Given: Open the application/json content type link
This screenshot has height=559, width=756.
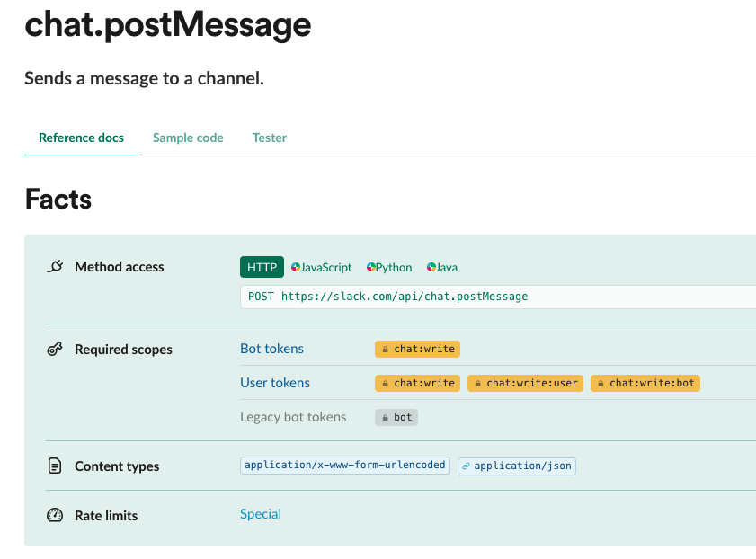Looking at the screenshot, I should tap(516, 466).
